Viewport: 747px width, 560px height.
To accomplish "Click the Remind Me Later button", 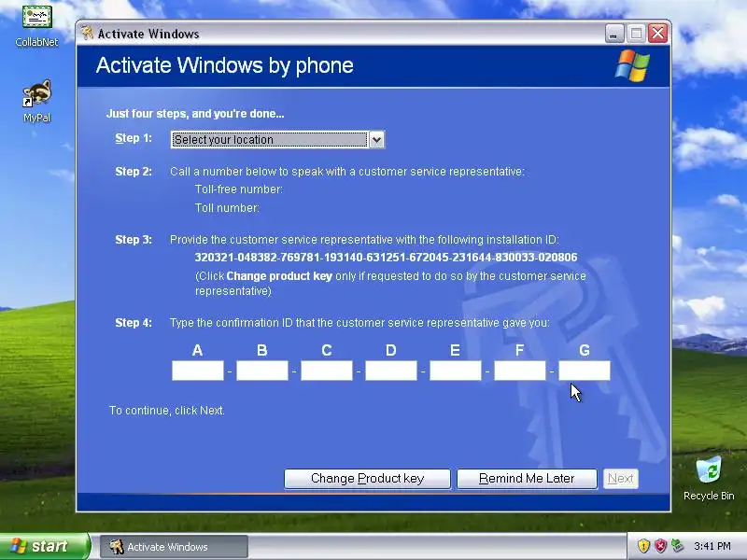I will coord(527,479).
